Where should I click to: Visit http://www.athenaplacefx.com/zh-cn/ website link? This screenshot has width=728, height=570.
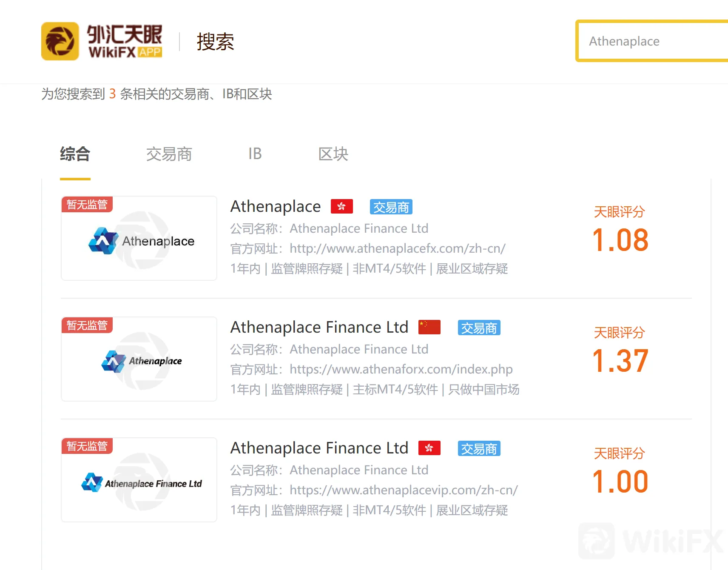click(398, 248)
